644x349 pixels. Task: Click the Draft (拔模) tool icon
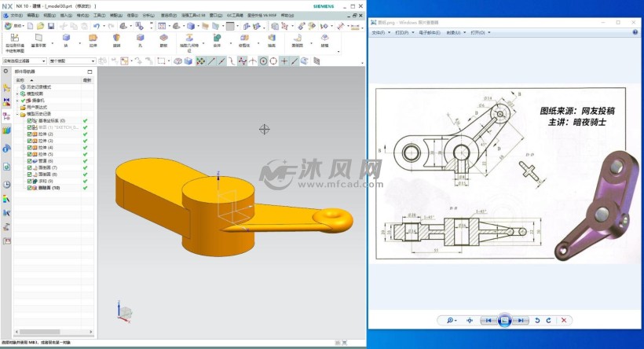tap(324, 41)
